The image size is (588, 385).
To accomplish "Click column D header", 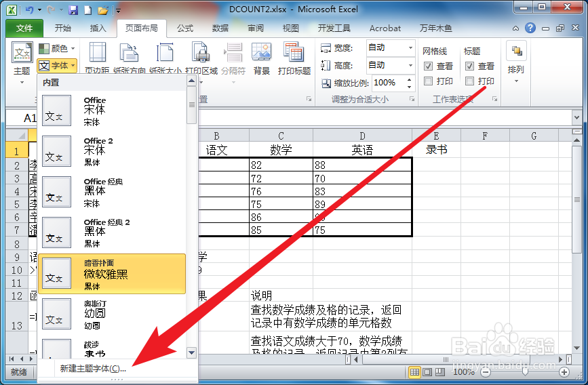I will click(362, 136).
